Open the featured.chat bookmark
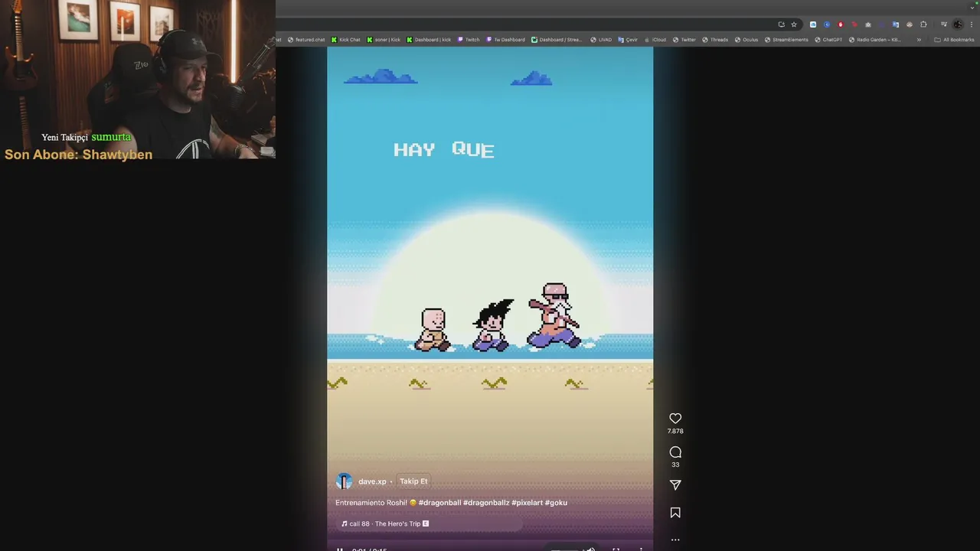This screenshot has width=980, height=551. [x=306, y=40]
